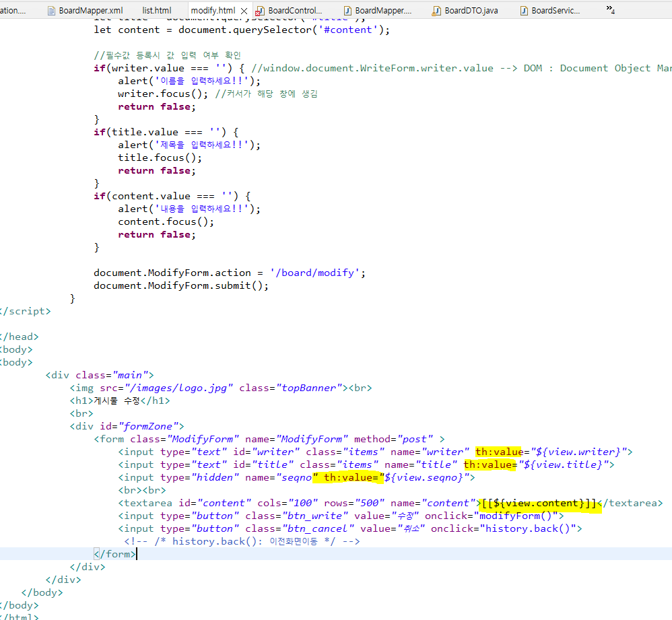The image size is (672, 620).
Task: Close the modify.html editor tab
Action: pos(244,11)
